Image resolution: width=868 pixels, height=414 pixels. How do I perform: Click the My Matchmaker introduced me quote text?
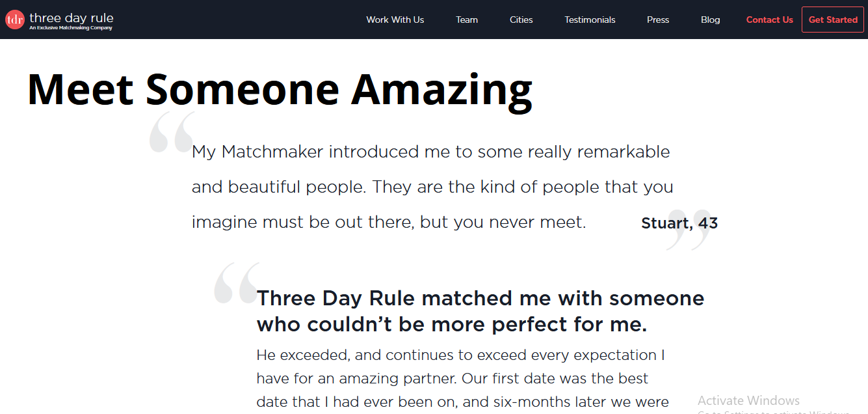[432, 187]
